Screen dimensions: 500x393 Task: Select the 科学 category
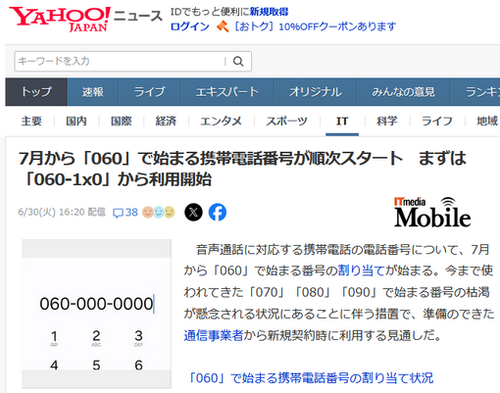(387, 121)
